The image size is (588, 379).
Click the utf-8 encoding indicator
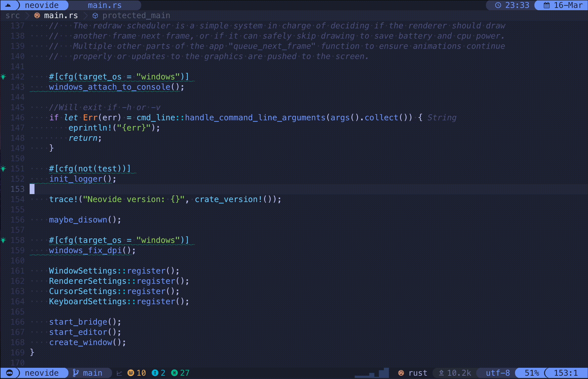(x=498, y=373)
